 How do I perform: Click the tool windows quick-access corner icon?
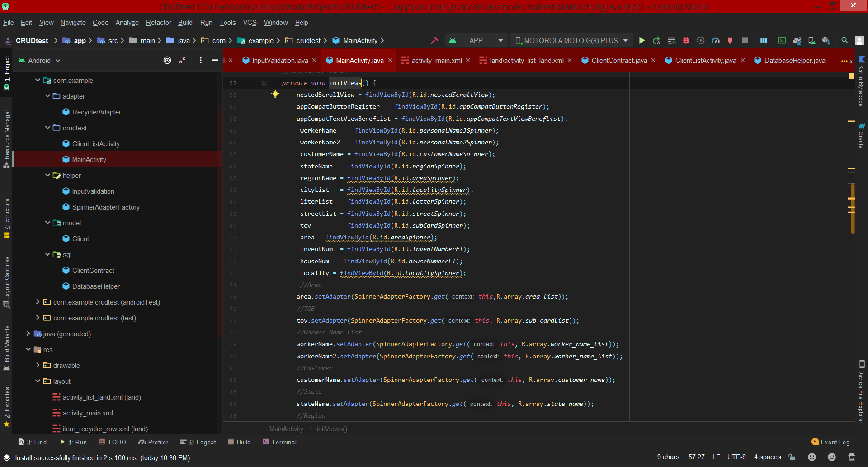7,457
